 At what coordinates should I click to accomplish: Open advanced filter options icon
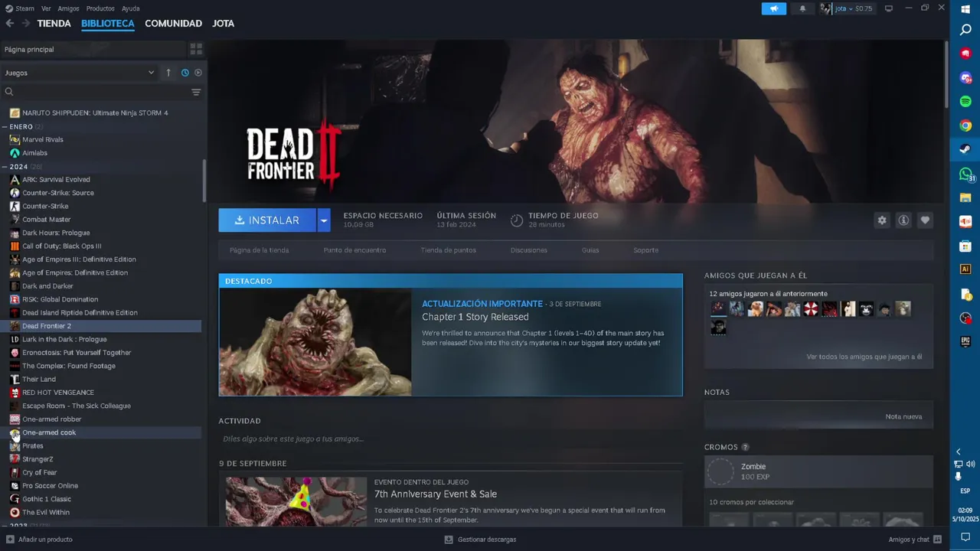[x=196, y=92]
